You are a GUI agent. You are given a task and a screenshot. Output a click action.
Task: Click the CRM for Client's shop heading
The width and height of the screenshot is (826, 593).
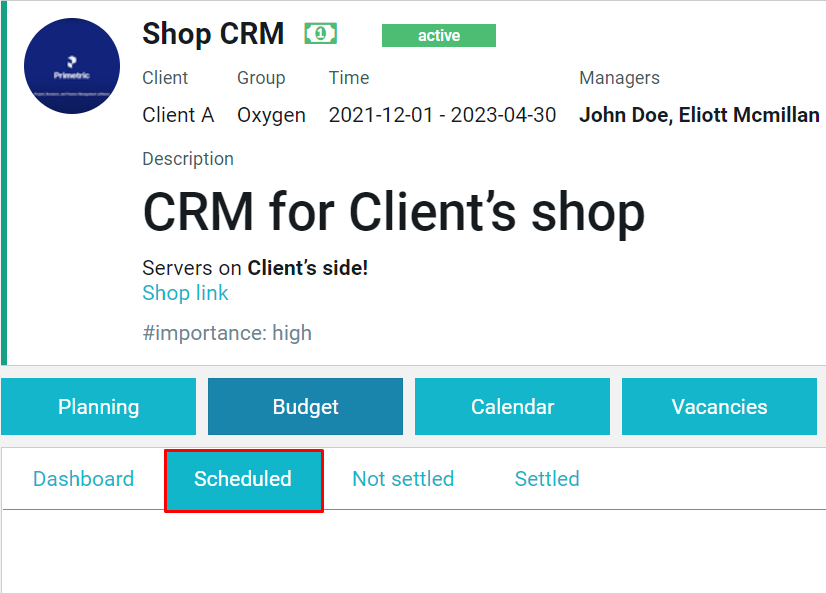tap(394, 212)
